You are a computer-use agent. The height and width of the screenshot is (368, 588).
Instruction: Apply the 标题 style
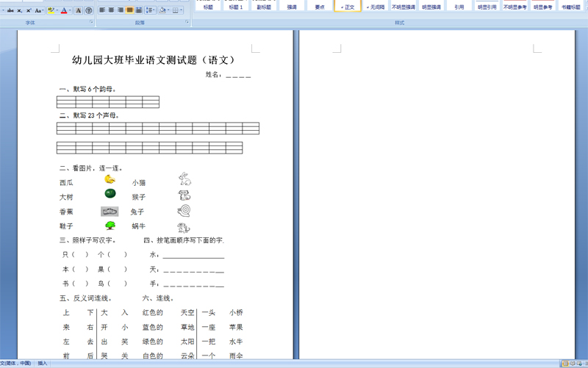pos(208,6)
